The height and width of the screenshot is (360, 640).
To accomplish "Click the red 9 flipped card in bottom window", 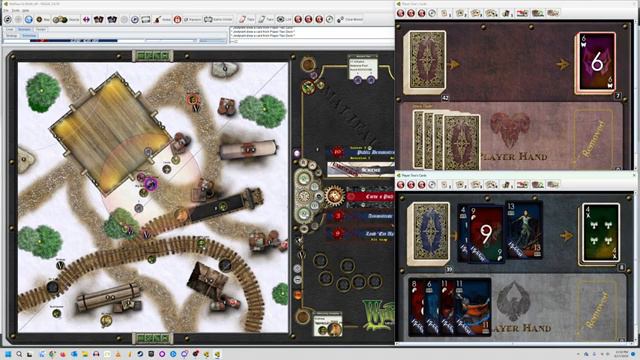I will click(486, 235).
